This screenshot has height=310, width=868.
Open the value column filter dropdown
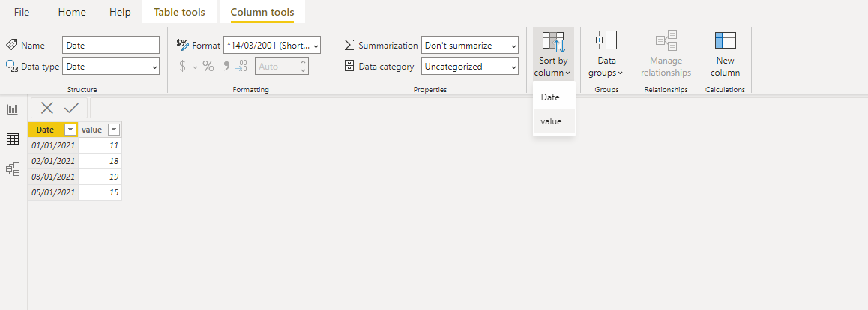point(113,130)
